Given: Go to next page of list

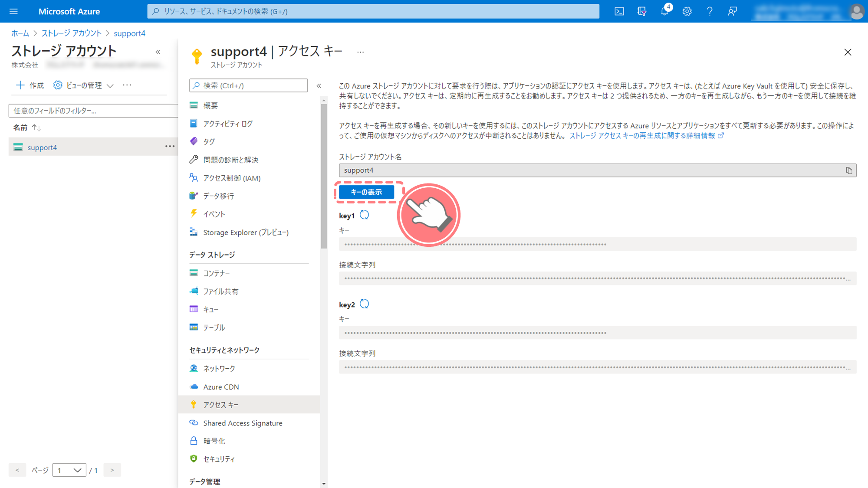Looking at the screenshot, I should [112, 470].
